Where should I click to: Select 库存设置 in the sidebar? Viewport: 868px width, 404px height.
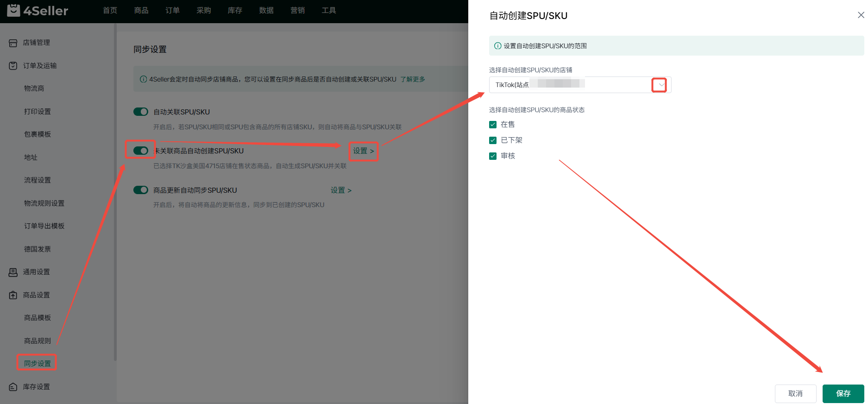(37, 387)
